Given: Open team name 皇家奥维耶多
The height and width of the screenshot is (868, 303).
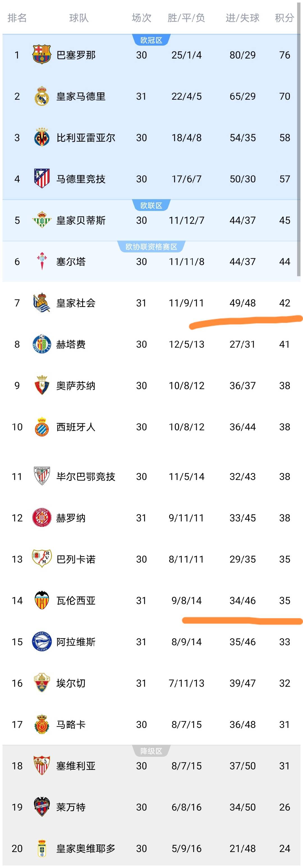Looking at the screenshot, I should [86, 848].
